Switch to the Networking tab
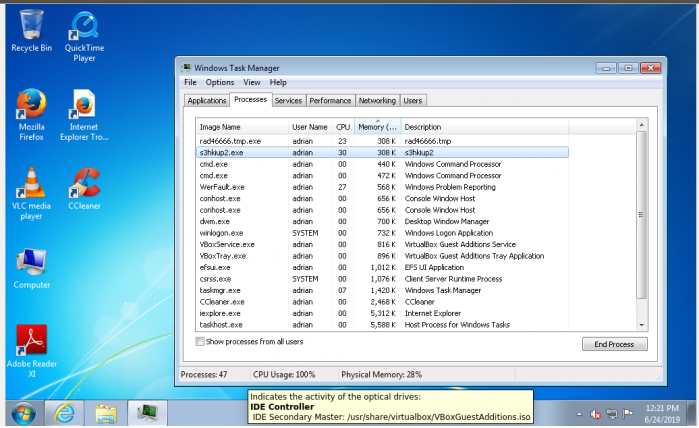This screenshot has height=428, width=699. click(x=377, y=101)
